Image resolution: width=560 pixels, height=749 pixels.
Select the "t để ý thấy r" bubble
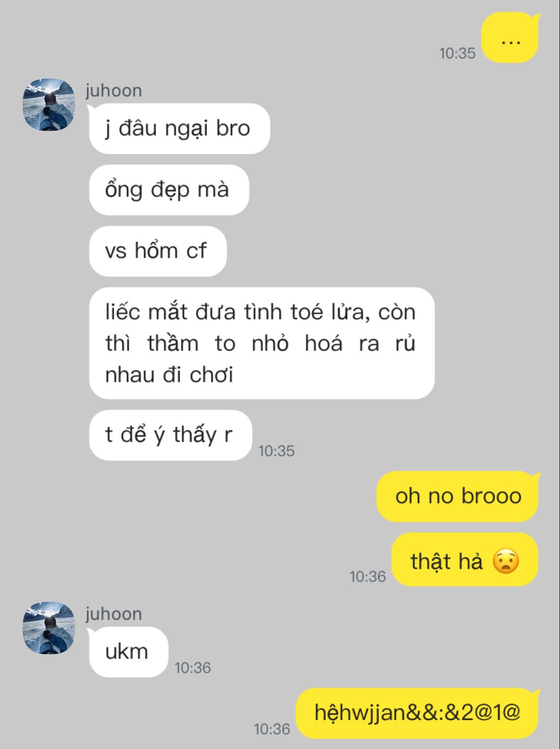[170, 435]
